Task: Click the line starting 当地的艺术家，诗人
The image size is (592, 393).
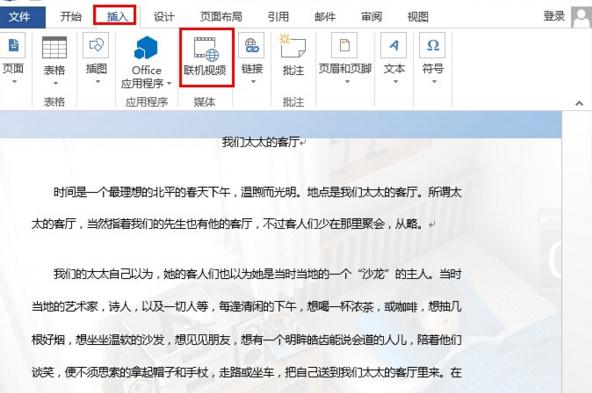Action: [x=247, y=307]
